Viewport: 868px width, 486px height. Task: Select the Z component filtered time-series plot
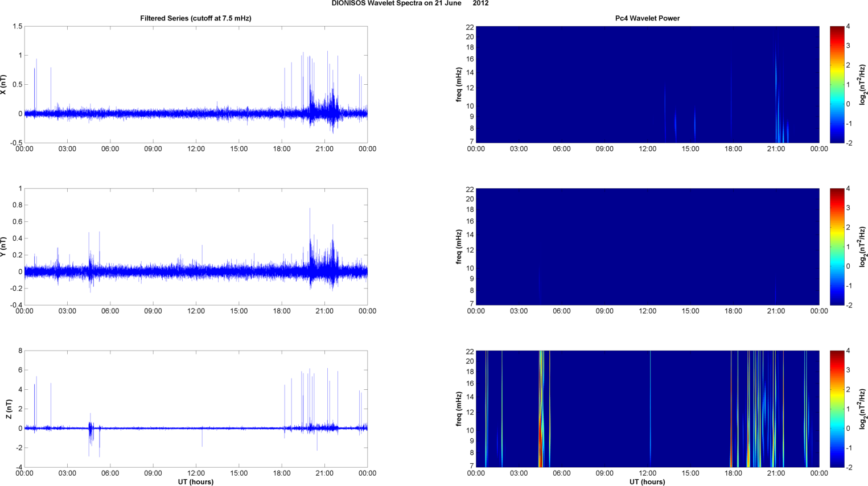(195, 409)
